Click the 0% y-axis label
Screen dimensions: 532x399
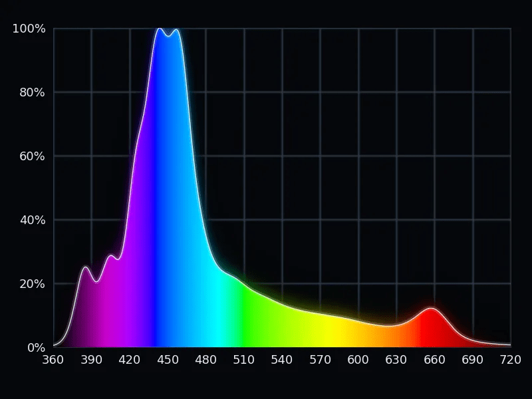tap(36, 347)
